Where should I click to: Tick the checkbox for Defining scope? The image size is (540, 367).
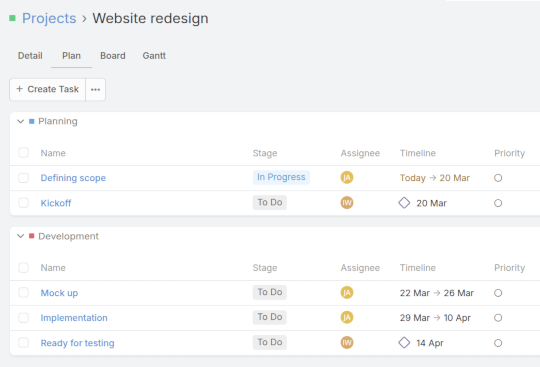pyautogui.click(x=23, y=178)
